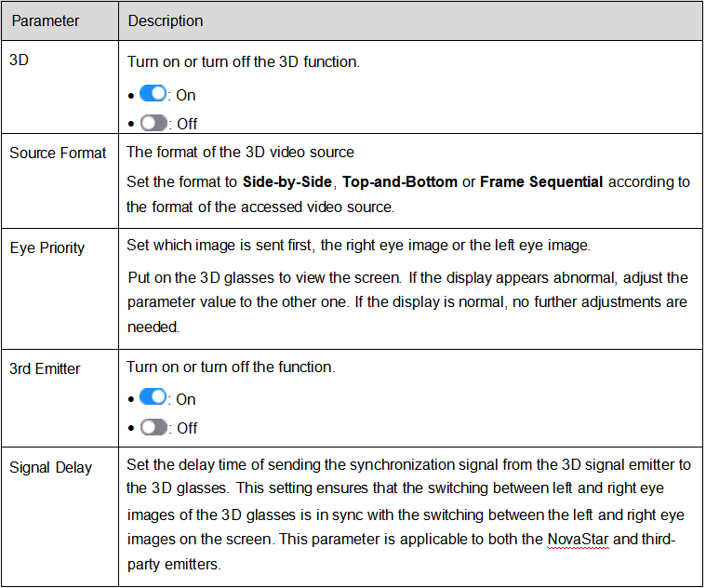Click the blue On toggle in 3D row

pyautogui.click(x=153, y=94)
